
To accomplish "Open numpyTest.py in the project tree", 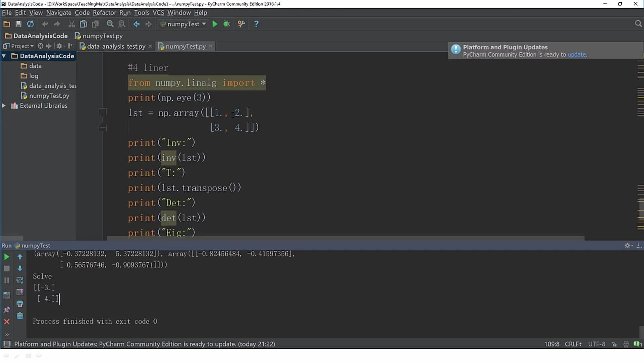I will 49,96.
